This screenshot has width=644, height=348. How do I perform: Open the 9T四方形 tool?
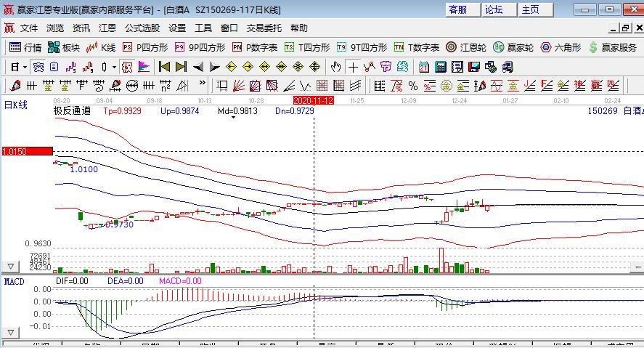click(362, 48)
